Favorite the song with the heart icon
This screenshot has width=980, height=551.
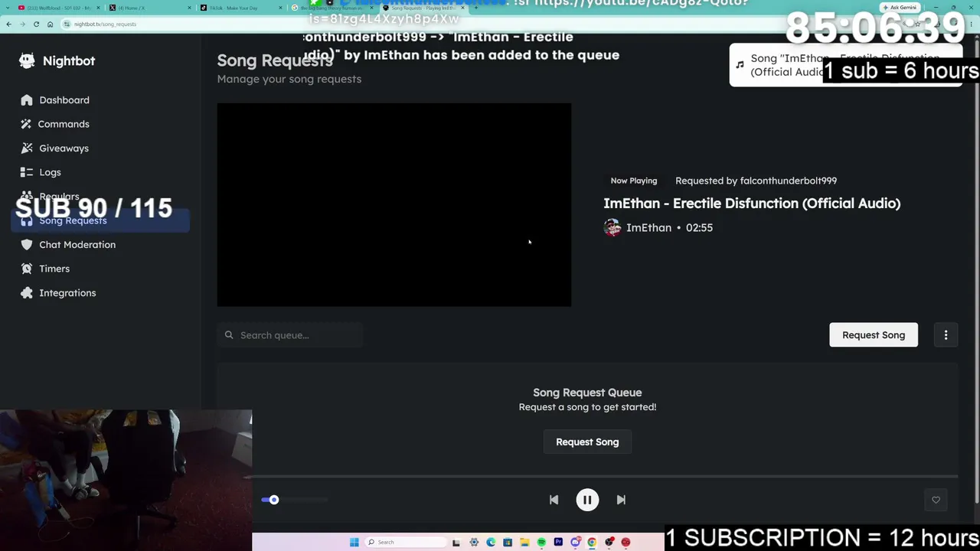[x=936, y=500]
